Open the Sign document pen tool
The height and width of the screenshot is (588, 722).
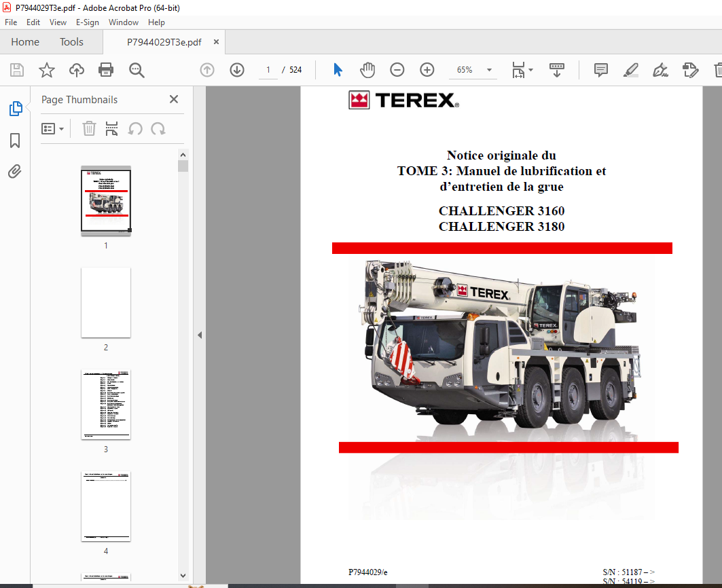point(660,70)
